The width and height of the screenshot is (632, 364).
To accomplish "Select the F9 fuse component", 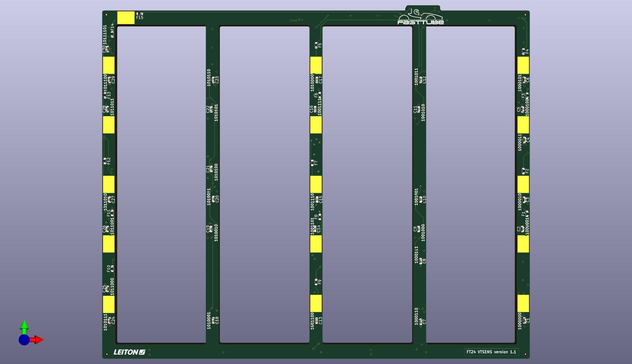I will click(316, 282).
